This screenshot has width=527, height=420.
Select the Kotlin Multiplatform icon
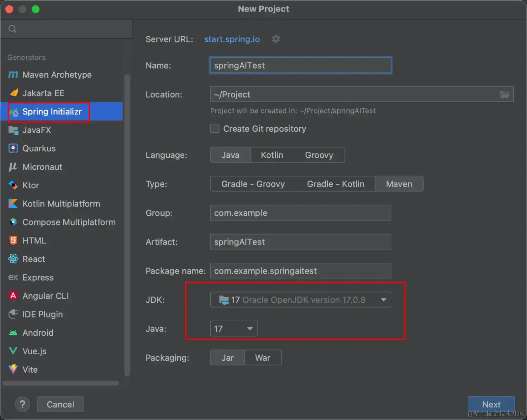(x=13, y=204)
